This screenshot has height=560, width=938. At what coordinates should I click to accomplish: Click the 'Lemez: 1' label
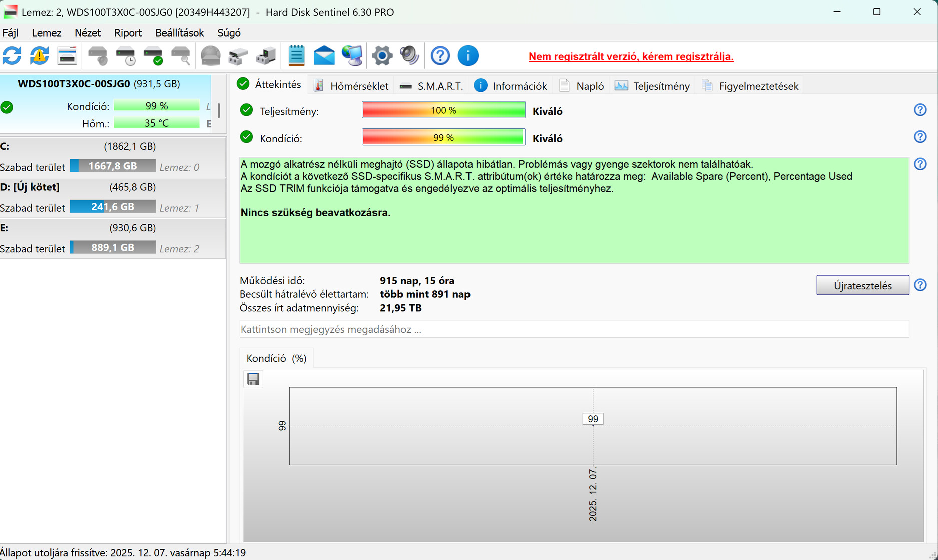click(x=179, y=208)
